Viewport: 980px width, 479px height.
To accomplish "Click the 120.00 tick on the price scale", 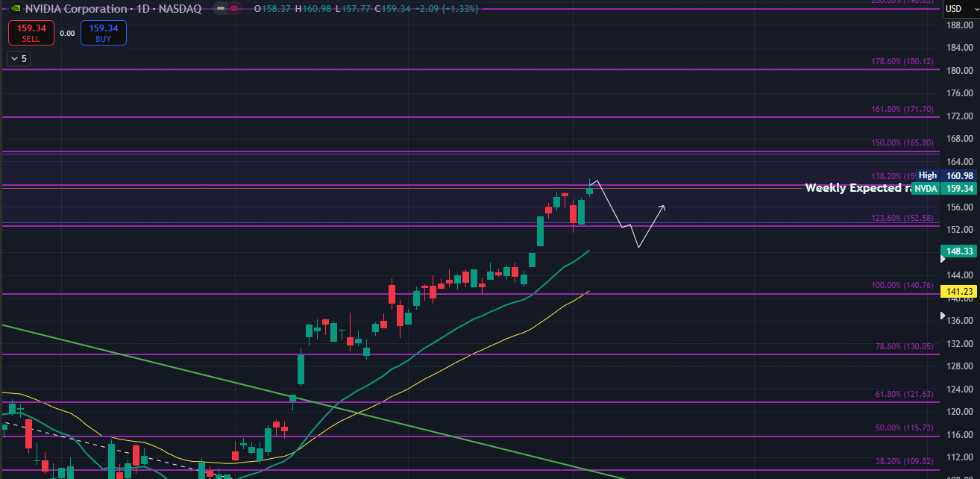I will 958,412.
